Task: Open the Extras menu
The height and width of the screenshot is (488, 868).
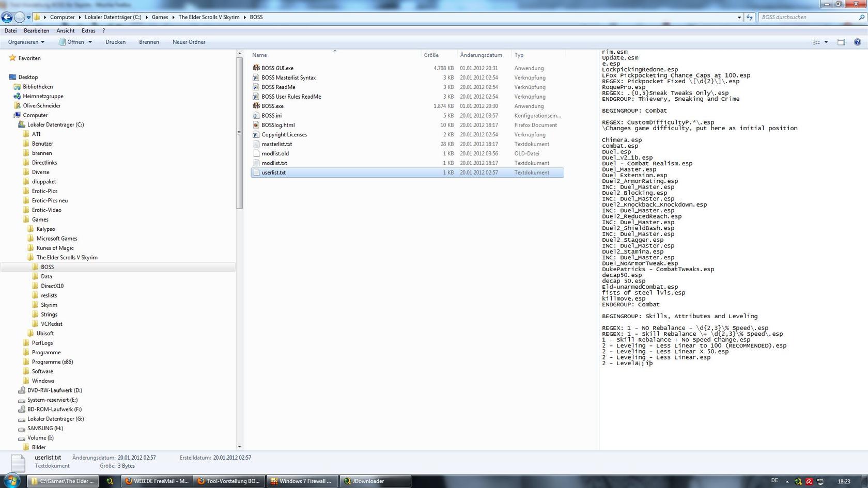Action: click(x=88, y=30)
